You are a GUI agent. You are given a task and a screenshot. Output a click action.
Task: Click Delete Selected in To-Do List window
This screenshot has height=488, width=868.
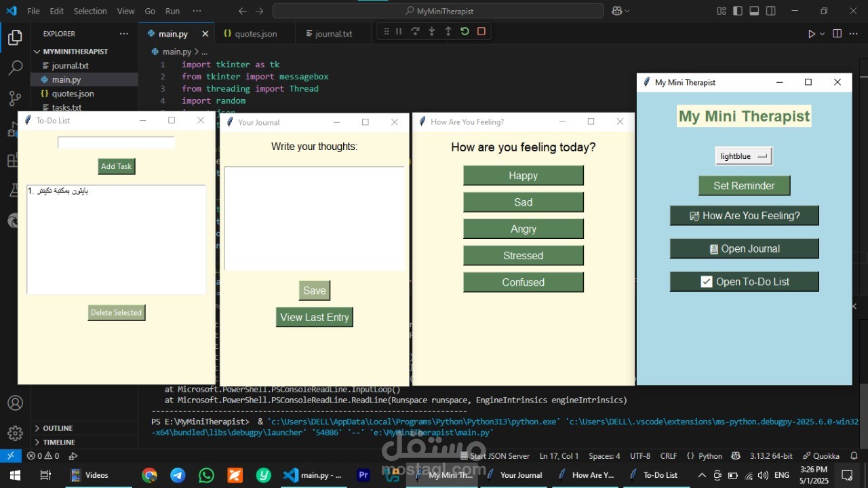(117, 313)
